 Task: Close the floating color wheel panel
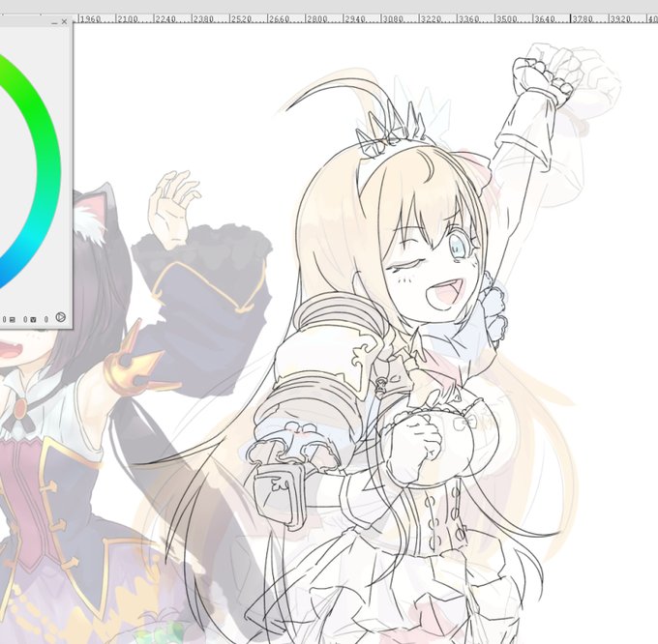64,22
